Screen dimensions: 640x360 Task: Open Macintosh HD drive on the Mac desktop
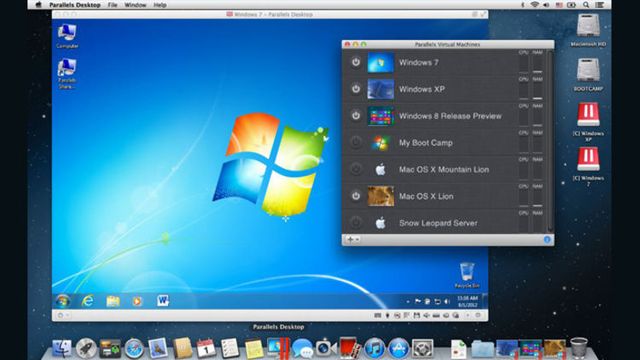click(x=588, y=30)
